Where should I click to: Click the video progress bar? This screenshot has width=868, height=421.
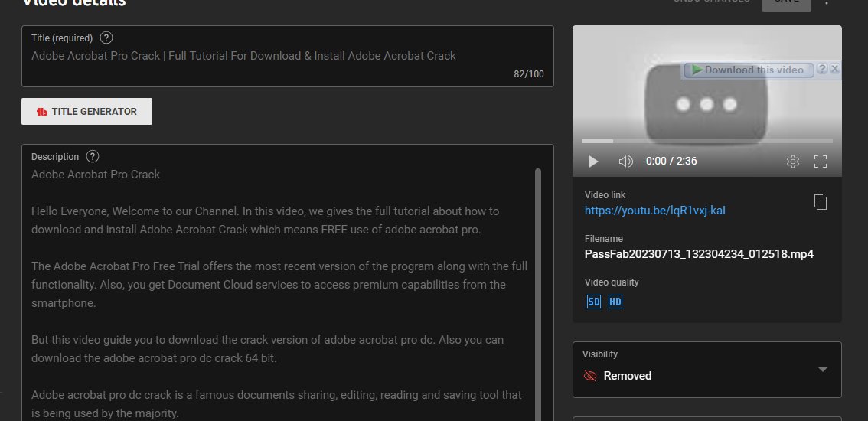tap(707, 142)
